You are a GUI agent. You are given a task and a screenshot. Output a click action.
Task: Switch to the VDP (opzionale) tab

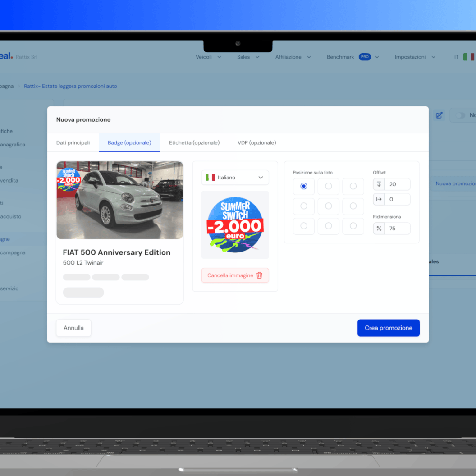pyautogui.click(x=257, y=143)
